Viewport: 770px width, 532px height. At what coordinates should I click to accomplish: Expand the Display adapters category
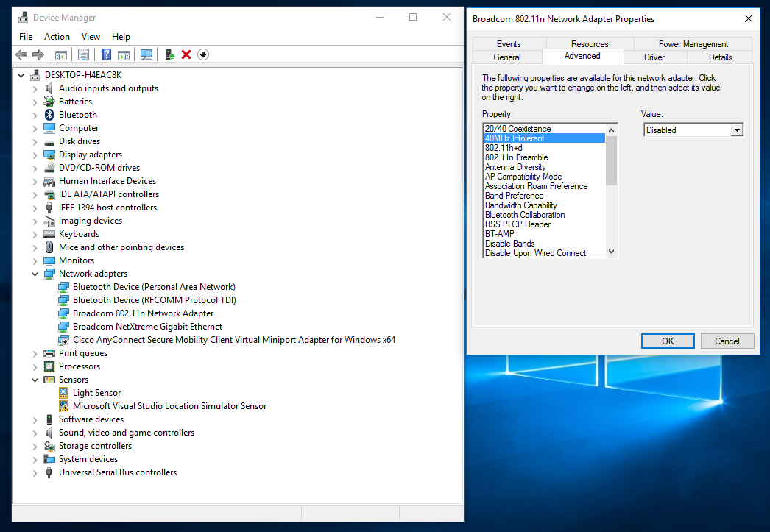(x=34, y=154)
